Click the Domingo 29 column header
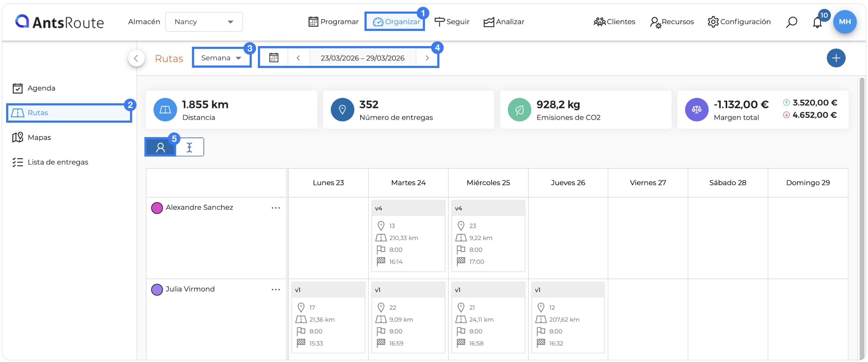The image size is (868, 362). (808, 183)
